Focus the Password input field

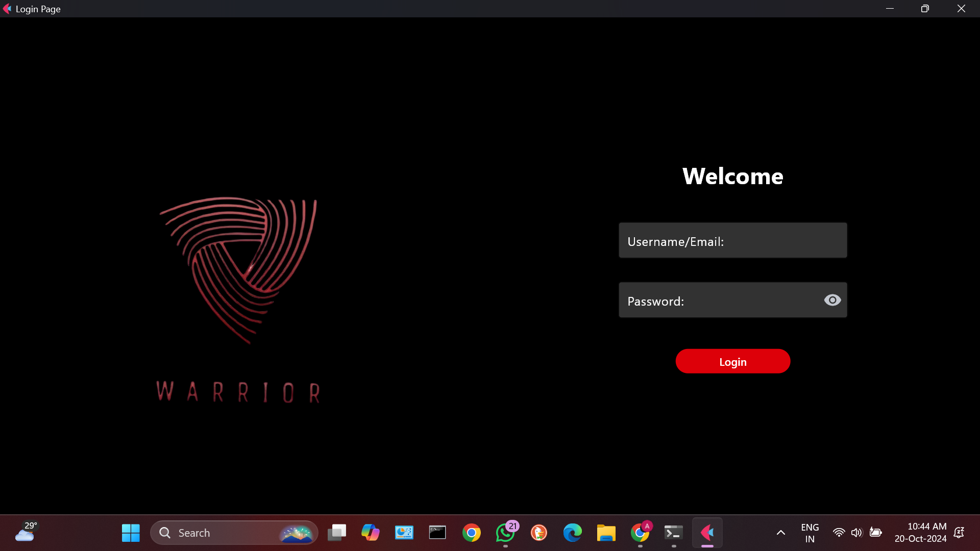point(720,300)
